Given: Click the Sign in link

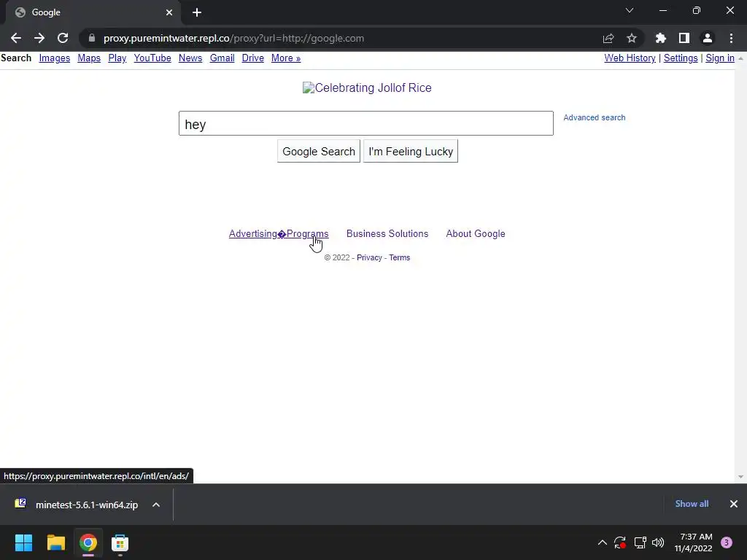Looking at the screenshot, I should [x=720, y=58].
